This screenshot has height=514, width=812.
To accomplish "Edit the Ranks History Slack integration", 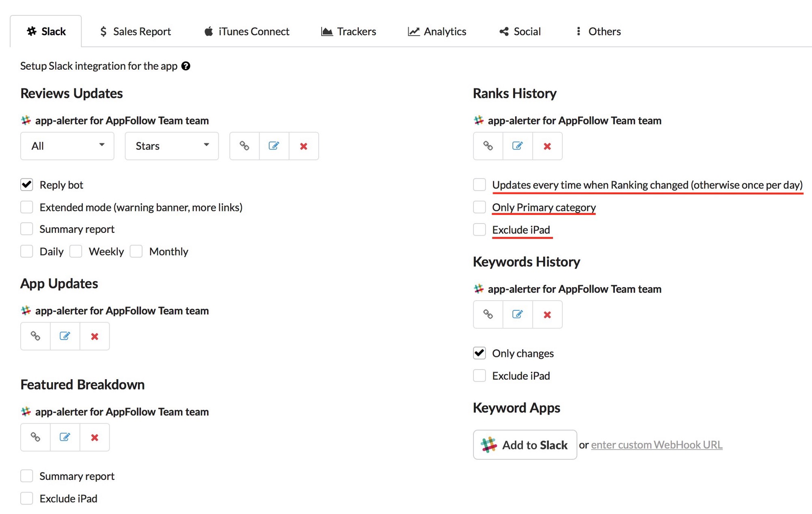I will click(x=518, y=146).
